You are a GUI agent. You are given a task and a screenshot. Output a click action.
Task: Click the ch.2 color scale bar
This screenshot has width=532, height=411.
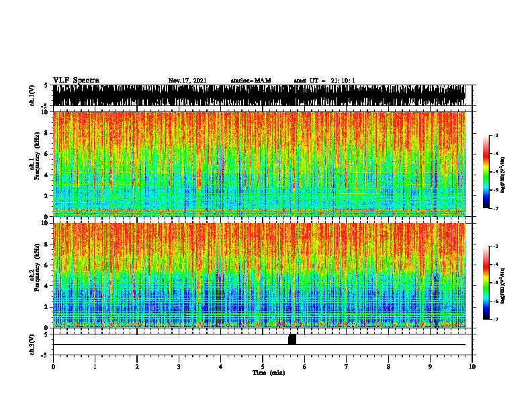pyautogui.click(x=486, y=283)
